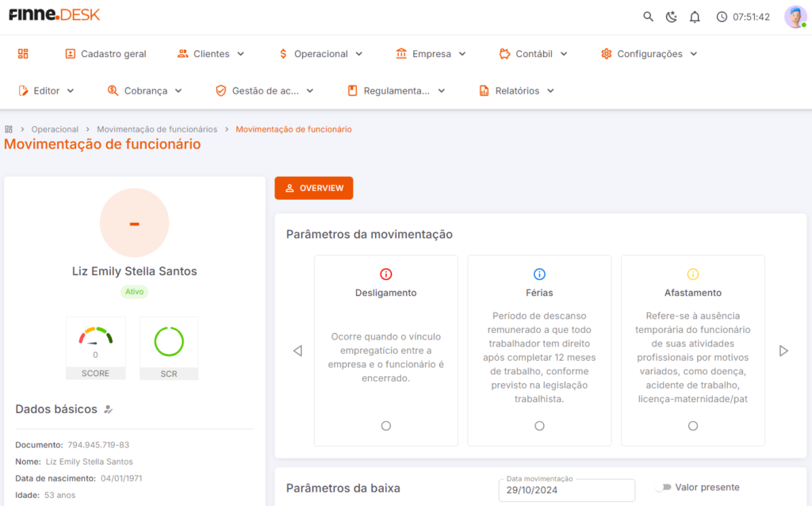Click the edit icon beside Dados básicos
812x506 pixels.
point(108,409)
